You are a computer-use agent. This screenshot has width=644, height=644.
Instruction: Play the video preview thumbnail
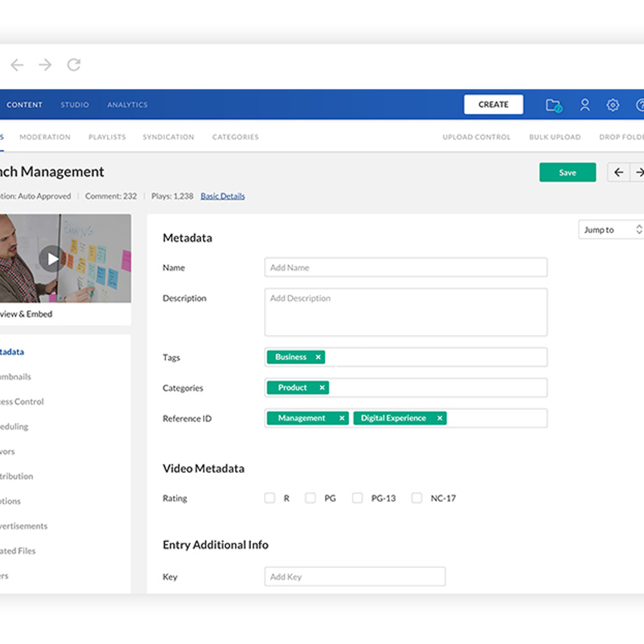click(x=52, y=259)
